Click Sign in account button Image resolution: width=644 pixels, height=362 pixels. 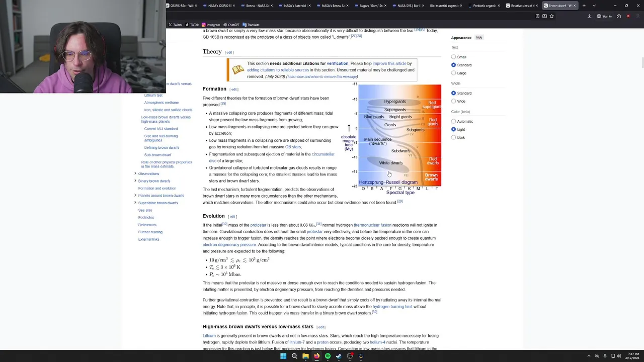(x=604, y=16)
